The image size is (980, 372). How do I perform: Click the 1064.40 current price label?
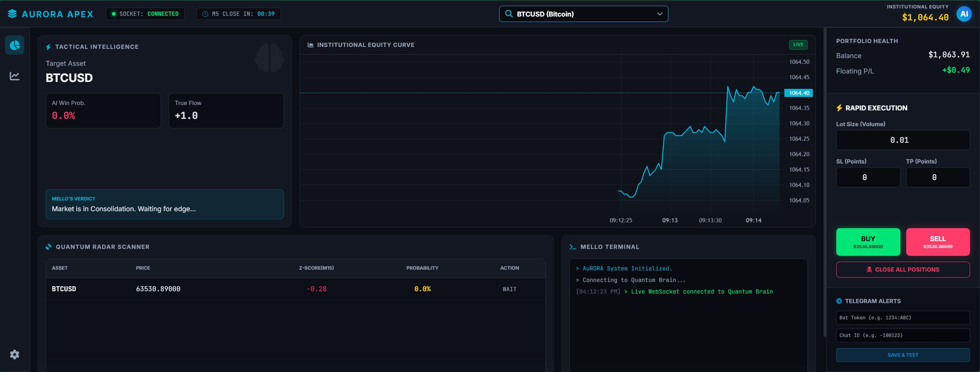coord(799,93)
